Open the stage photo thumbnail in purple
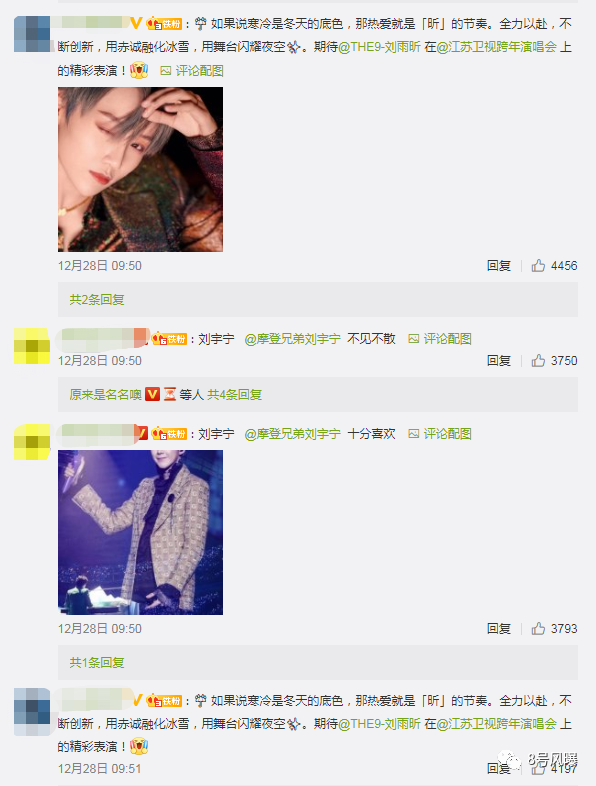Viewport: 596px width, 786px height. (x=140, y=532)
